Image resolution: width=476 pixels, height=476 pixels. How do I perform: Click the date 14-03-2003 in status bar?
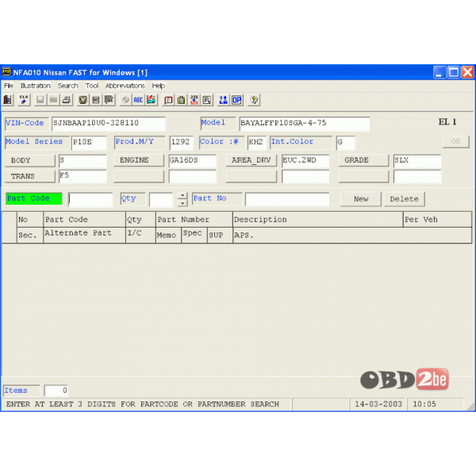pyautogui.click(x=378, y=405)
